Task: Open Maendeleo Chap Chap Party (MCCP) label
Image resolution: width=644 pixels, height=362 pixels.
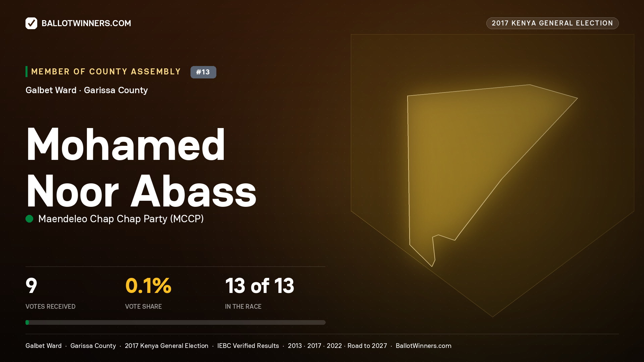Action: click(121, 219)
